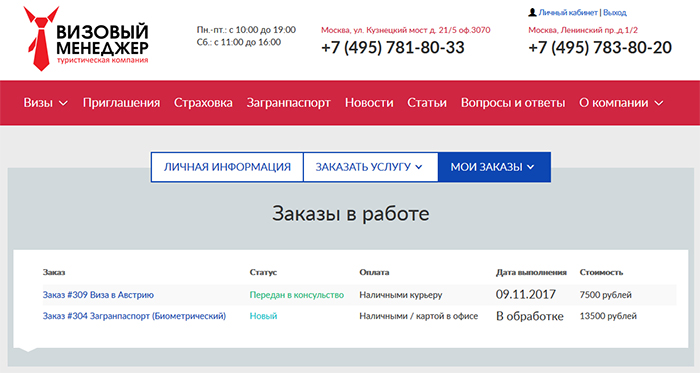Screen dimensions: 700x373
Task: Click the date 09.11.2017
Action: click(526, 294)
